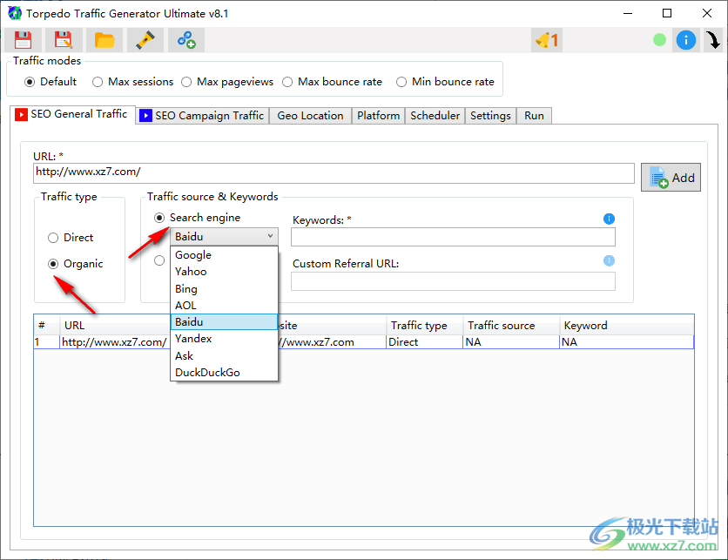Click the add link chain icon

186,40
